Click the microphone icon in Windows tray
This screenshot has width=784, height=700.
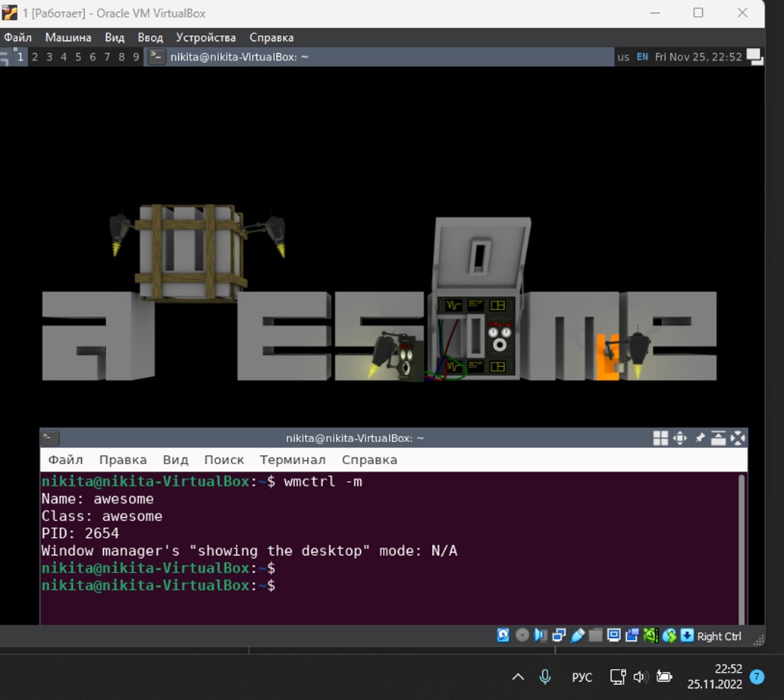click(x=545, y=677)
